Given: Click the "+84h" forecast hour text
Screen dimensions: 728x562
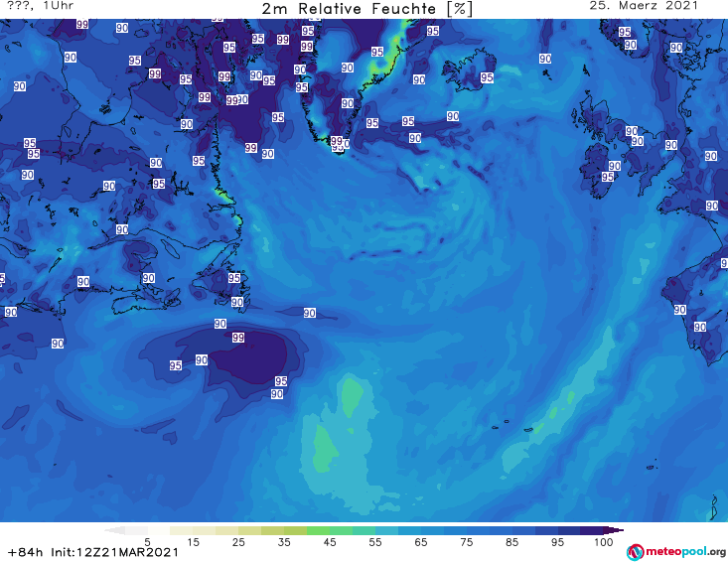Looking at the screenshot, I should point(26,552).
